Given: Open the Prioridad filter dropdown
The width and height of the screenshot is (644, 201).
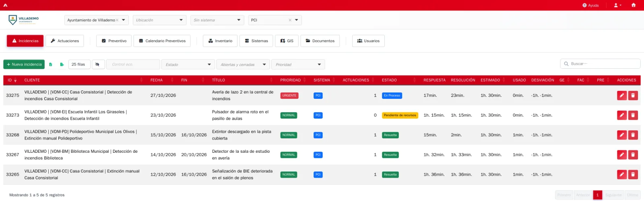Looking at the screenshot, I should click(x=298, y=64).
